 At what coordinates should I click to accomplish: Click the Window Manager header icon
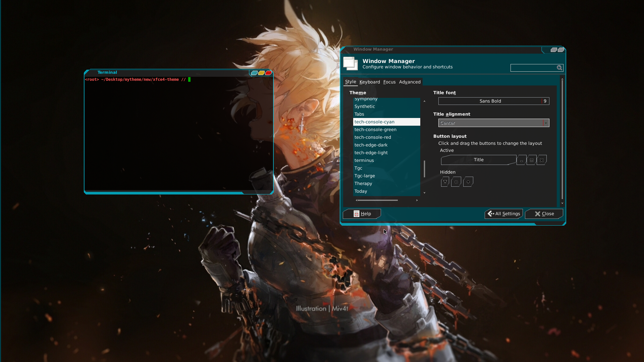tap(351, 64)
